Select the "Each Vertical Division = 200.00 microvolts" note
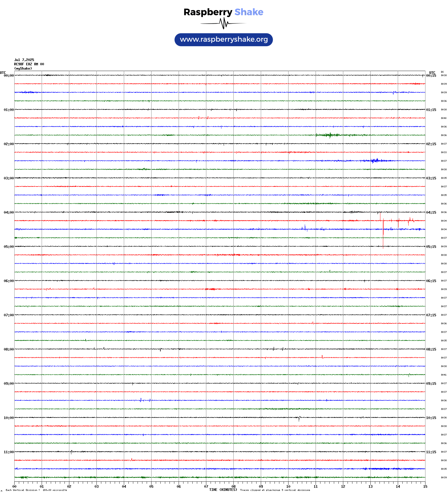The width and height of the screenshot is (448, 494). click(36, 490)
